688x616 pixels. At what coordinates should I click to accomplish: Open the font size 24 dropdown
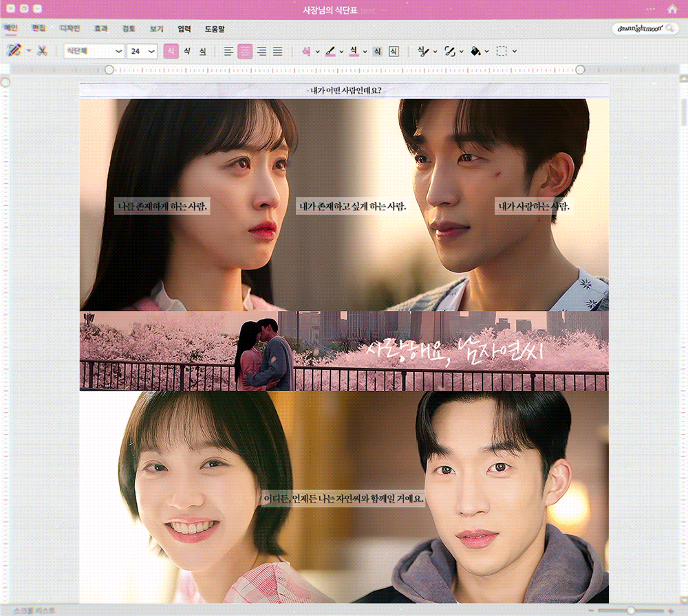(142, 52)
